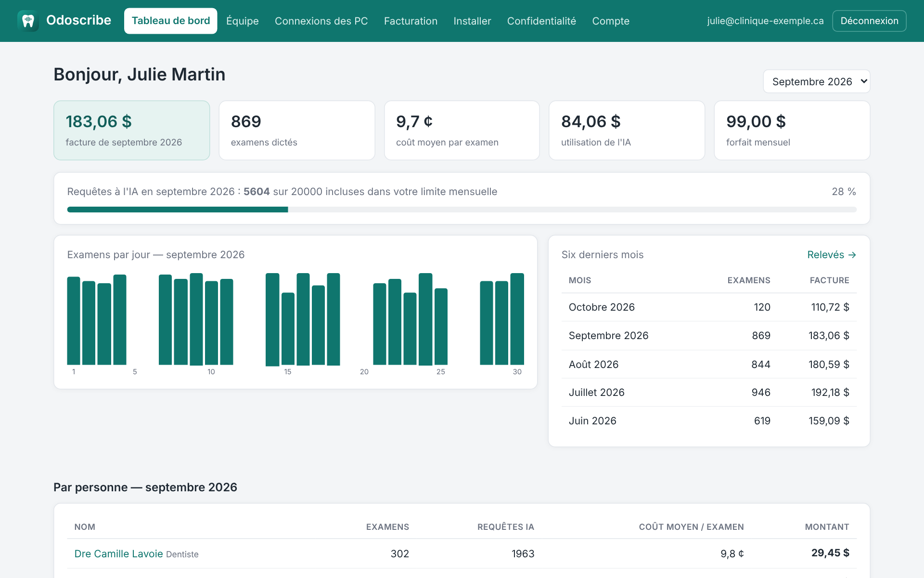Viewport: 924px width, 578px height.
Task: Click julie@clinique-exemple.ca email text
Action: [x=765, y=21]
